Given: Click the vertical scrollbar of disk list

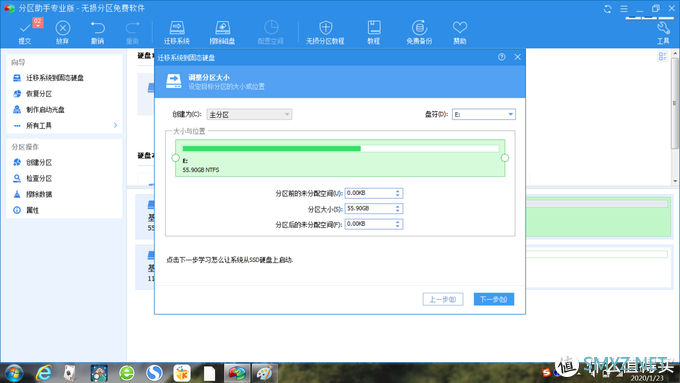Looking at the screenshot, I should (675, 103).
